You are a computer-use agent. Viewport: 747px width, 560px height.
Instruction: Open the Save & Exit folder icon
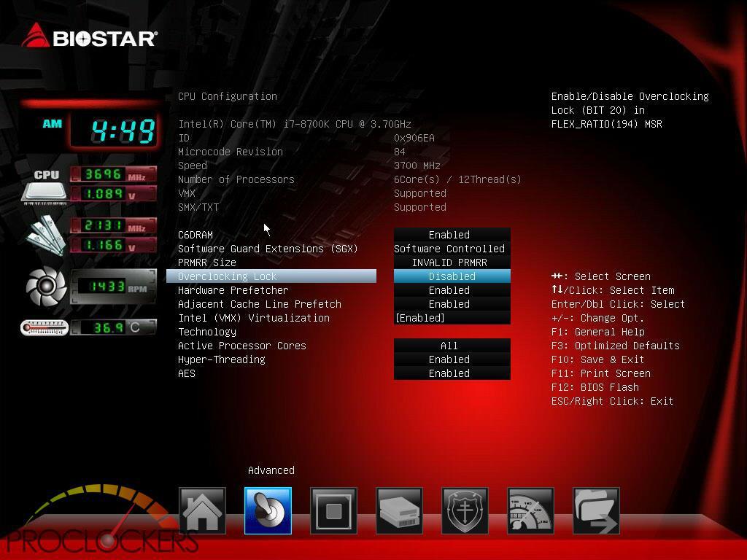[596, 510]
